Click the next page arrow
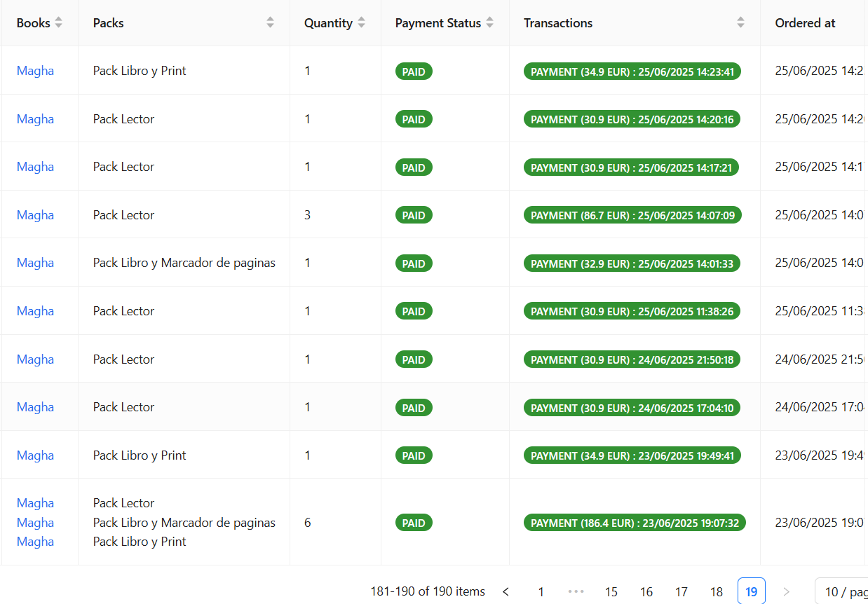 [x=786, y=591]
